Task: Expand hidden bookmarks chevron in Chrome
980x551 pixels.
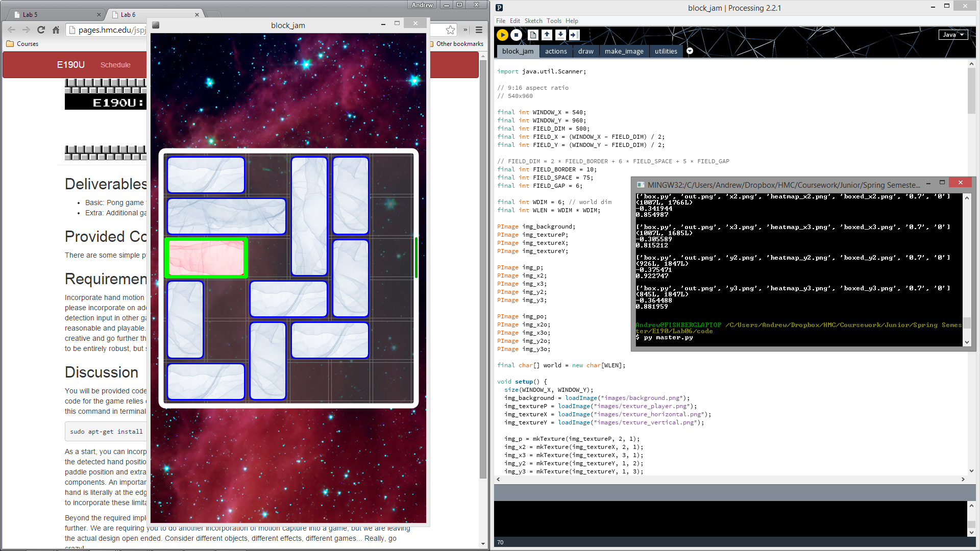Action: [x=465, y=30]
